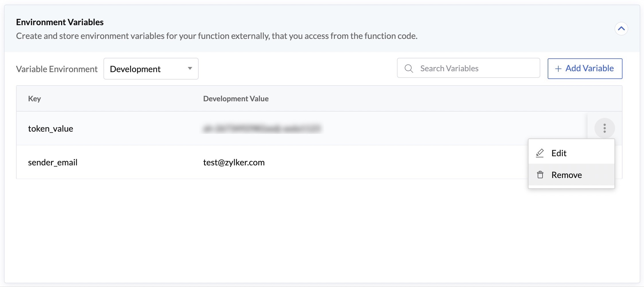
Task: Click the Development Value column header
Action: [236, 98]
